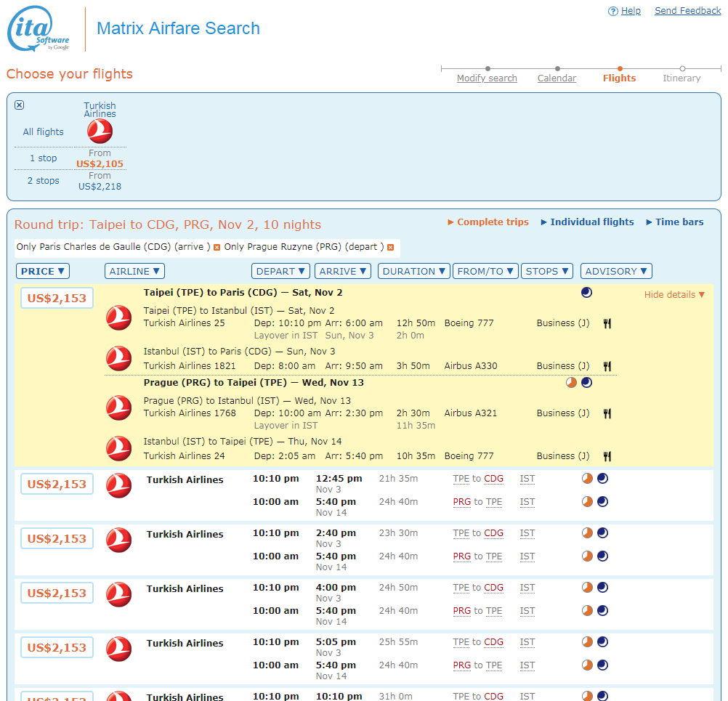
Task: Click the 1 stop row label
Action: (x=43, y=158)
